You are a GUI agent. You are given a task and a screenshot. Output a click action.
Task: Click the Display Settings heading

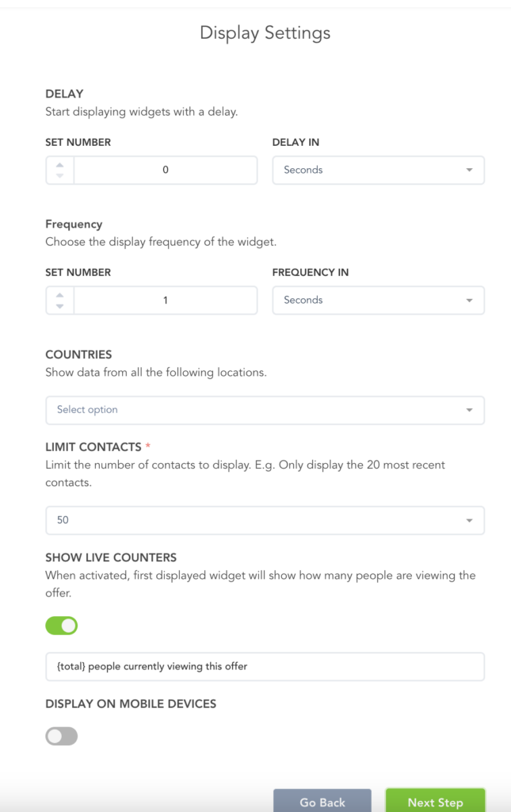tap(265, 33)
